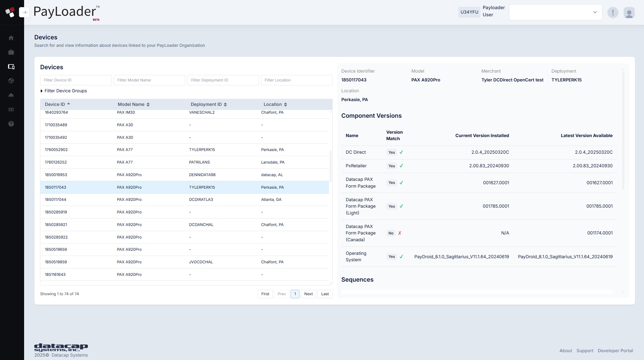Click PxRetailer component name

[x=356, y=166]
